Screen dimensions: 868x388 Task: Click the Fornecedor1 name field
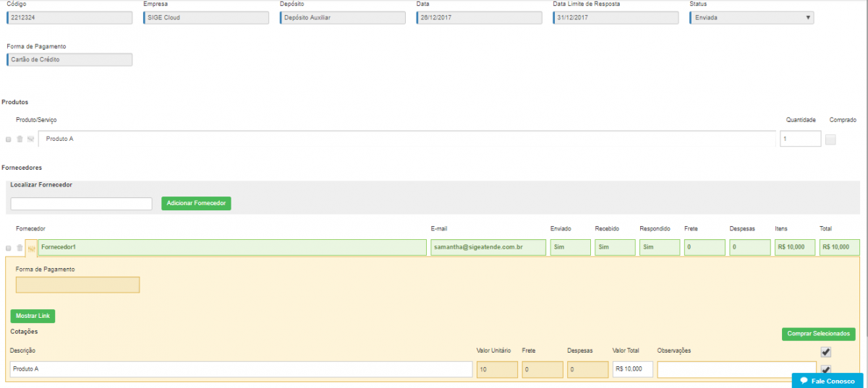tap(232, 247)
